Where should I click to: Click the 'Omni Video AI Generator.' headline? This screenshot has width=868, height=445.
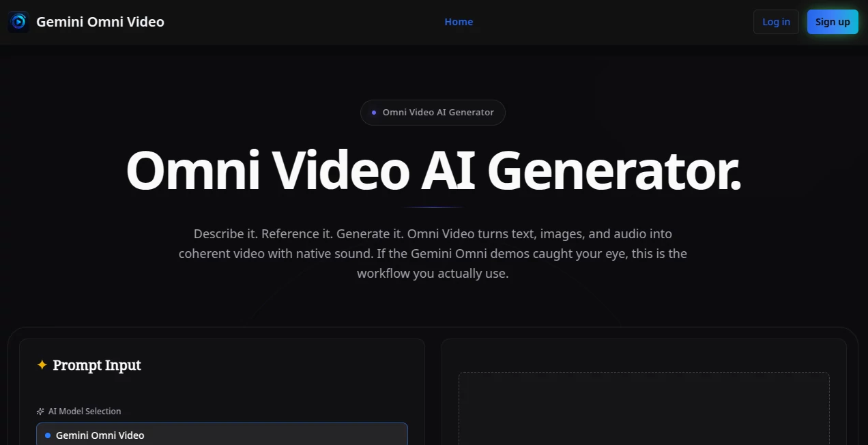[433, 171]
